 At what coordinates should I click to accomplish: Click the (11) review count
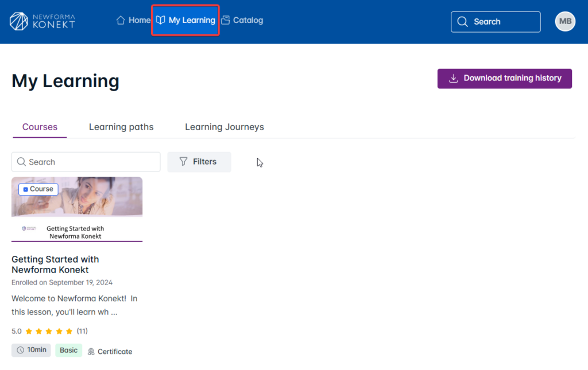pyautogui.click(x=82, y=331)
